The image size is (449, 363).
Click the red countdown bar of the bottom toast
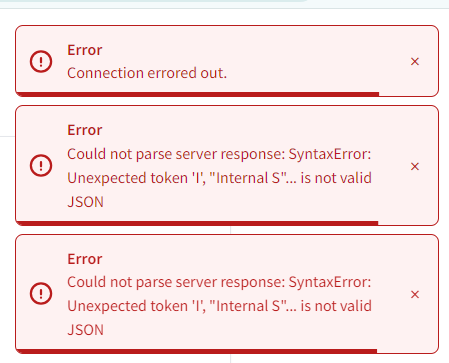click(x=196, y=351)
